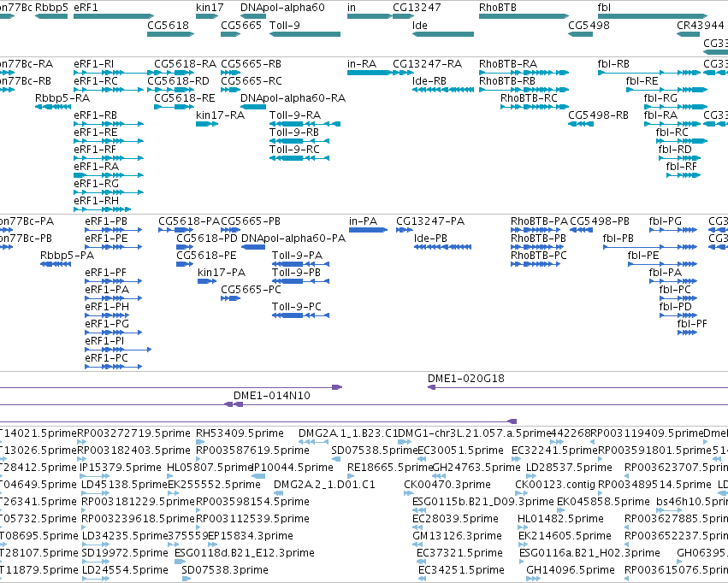Screen dimensions: 728x583
Task: Select EST CK00123.contig
Action: (555, 484)
